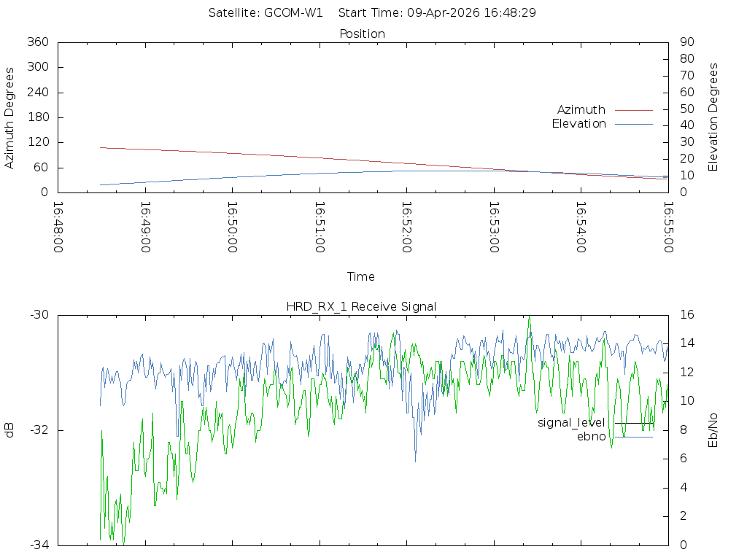Select the 16:55:00 time tick label
This screenshot has height=560, width=747.
[x=667, y=227]
